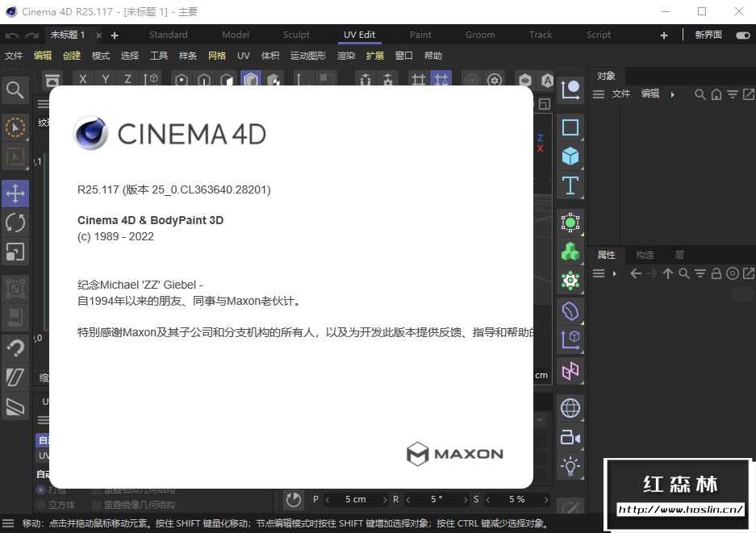Select the 立方体 radio option
The width and height of the screenshot is (756, 533).
[41, 505]
